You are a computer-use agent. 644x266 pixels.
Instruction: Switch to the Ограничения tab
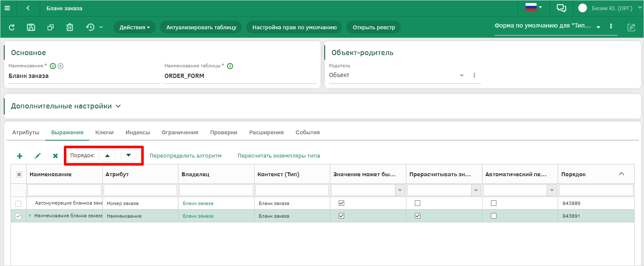(x=180, y=133)
